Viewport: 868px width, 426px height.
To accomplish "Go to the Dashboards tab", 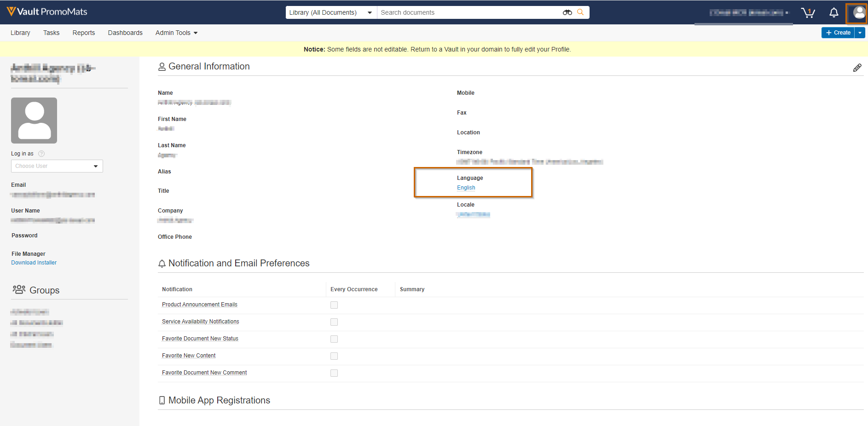I will (125, 33).
